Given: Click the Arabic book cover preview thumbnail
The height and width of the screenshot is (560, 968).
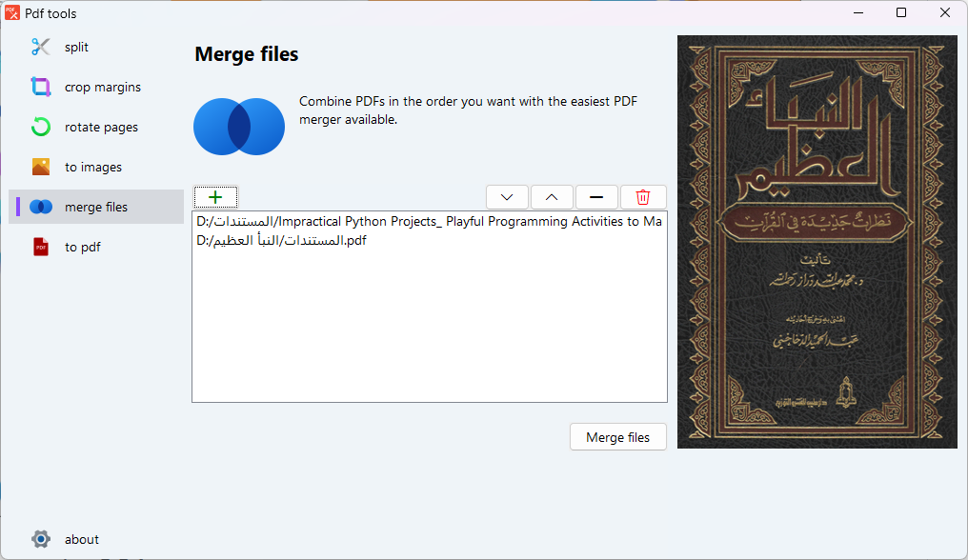Looking at the screenshot, I should pyautogui.click(x=817, y=241).
